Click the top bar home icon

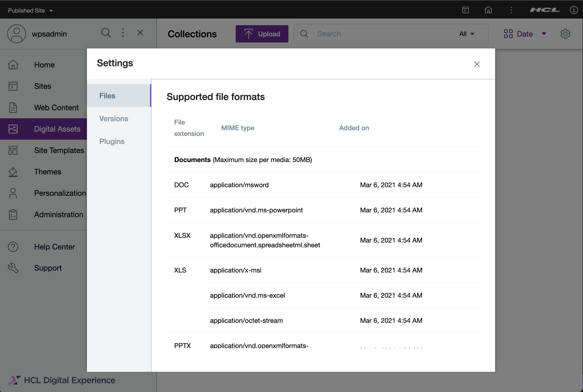click(x=488, y=10)
